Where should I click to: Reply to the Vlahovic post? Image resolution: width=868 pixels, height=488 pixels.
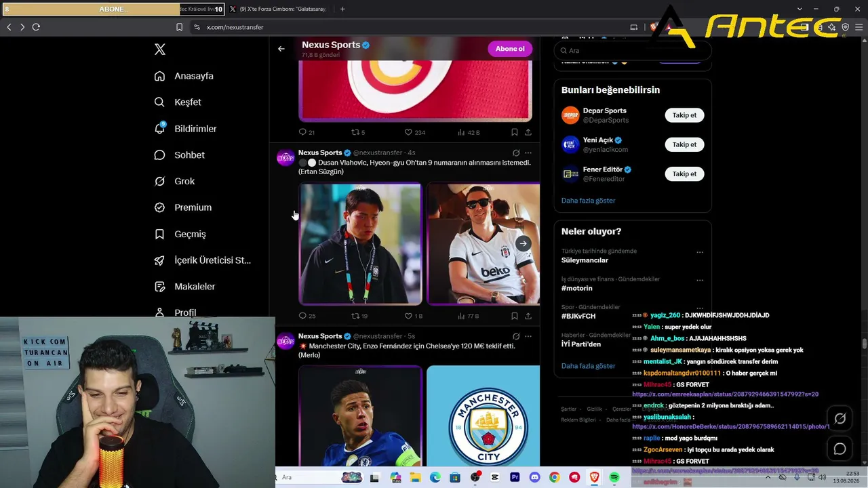pos(307,316)
